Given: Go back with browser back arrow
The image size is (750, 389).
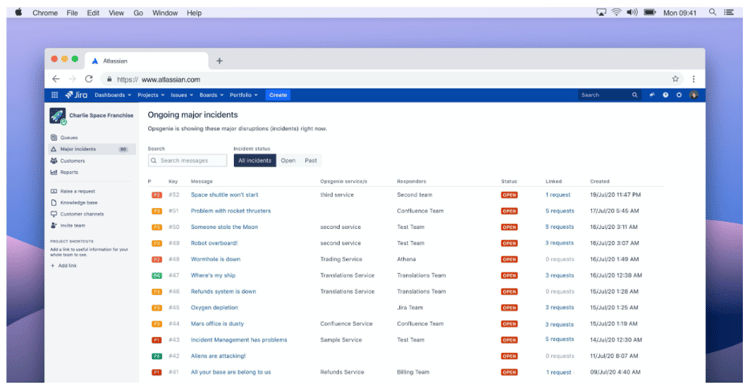Looking at the screenshot, I should (x=56, y=79).
